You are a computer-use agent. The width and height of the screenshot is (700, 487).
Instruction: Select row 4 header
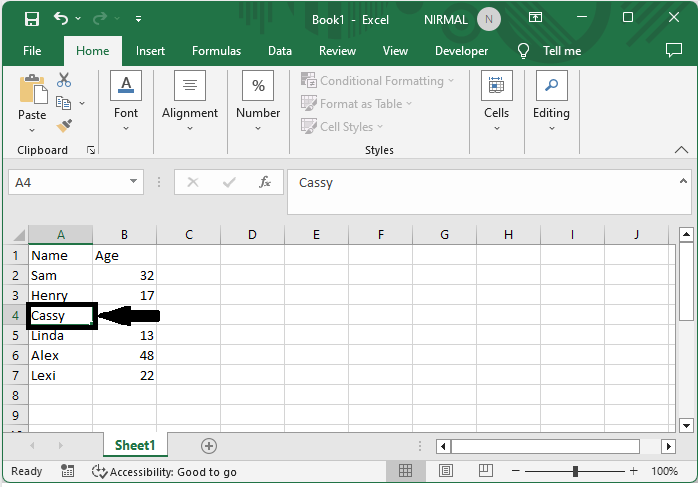[x=16, y=315]
